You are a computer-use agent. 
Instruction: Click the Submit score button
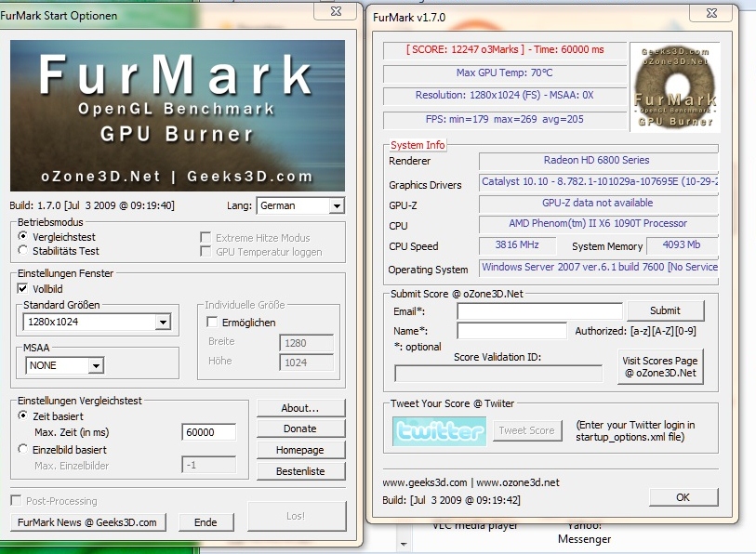coord(666,310)
